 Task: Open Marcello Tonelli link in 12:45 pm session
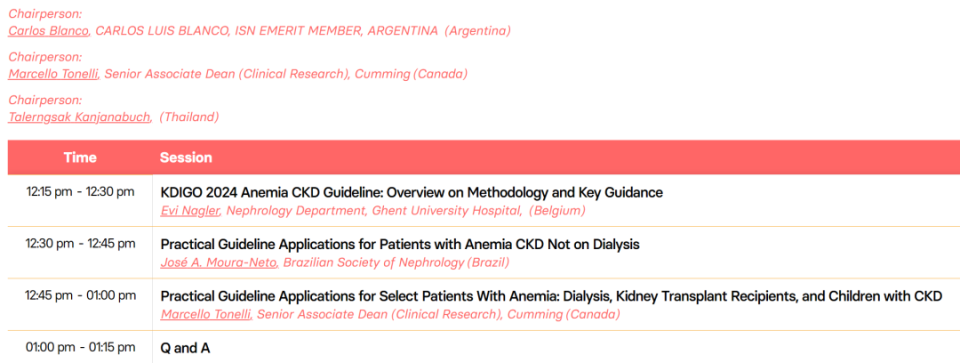pyautogui.click(x=207, y=315)
